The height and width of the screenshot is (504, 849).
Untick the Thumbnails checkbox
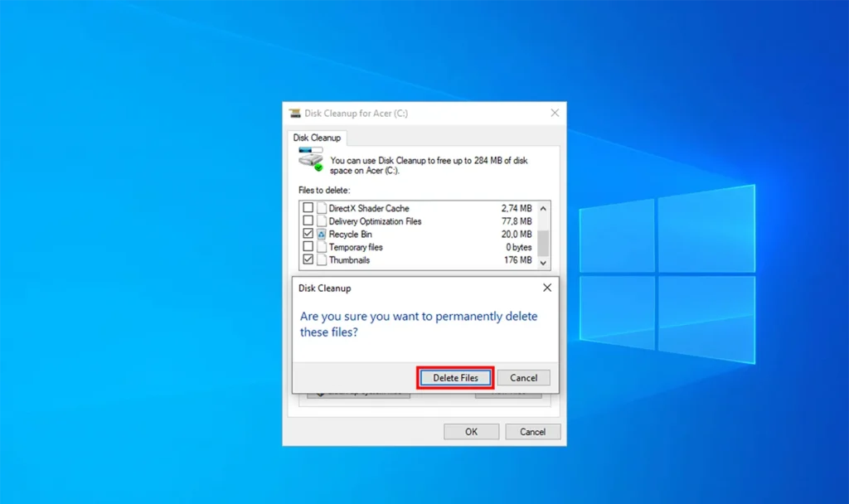[x=308, y=260]
